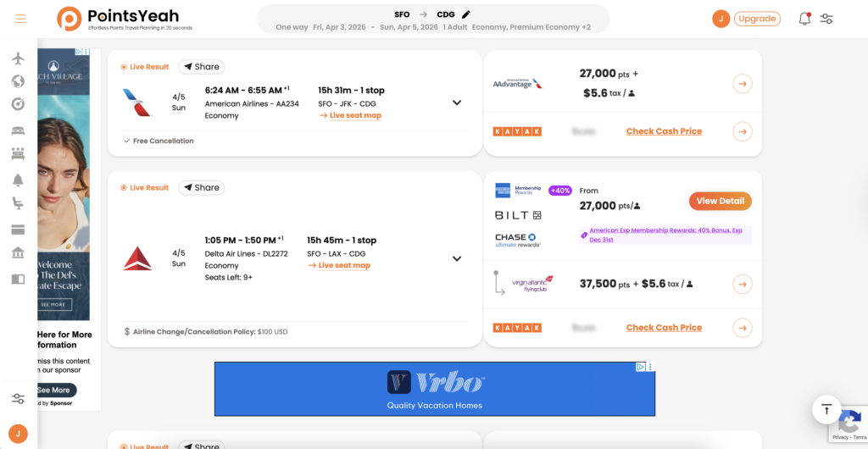Click the Chase Ultimate Rewards logo
This screenshot has width=868, height=449.
[x=518, y=240]
